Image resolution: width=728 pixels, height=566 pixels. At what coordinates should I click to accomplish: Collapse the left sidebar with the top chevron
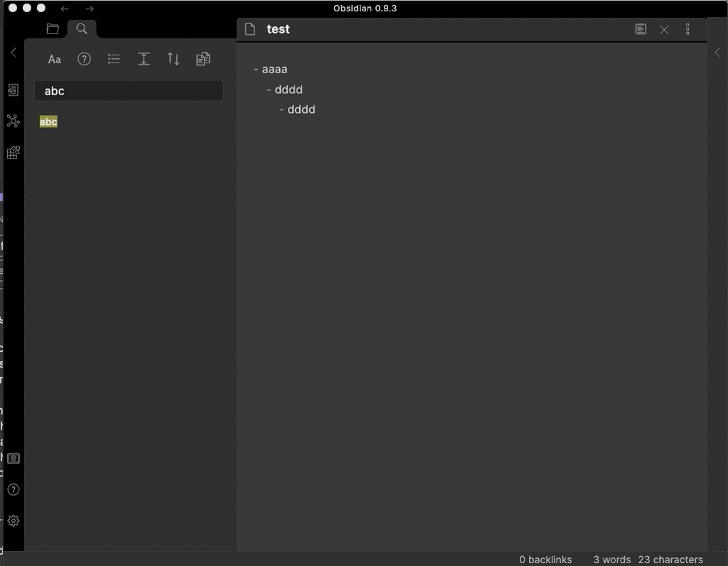point(13,52)
